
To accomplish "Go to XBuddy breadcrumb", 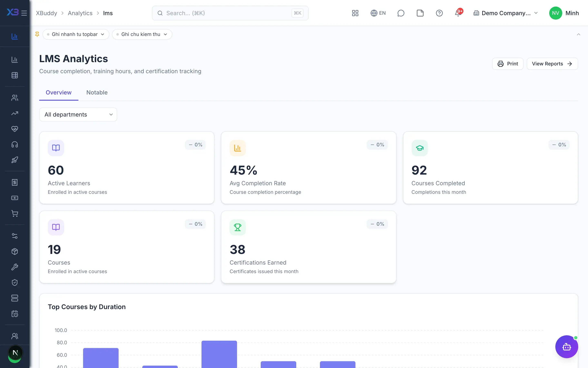I will pos(46,13).
